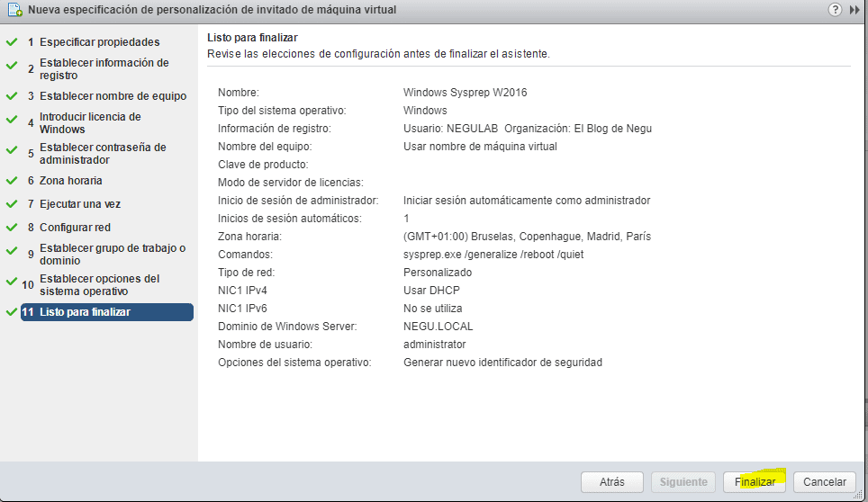The image size is (868, 502).
Task: Click the Atrás button
Action: [612, 482]
